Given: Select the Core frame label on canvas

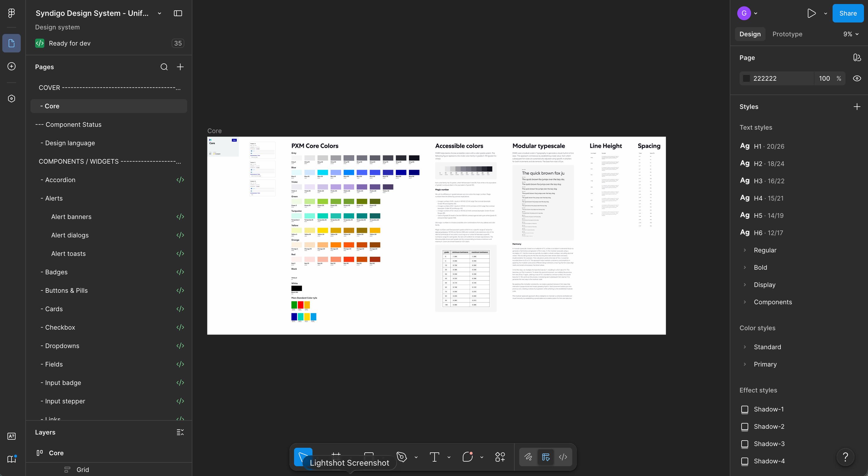Looking at the screenshot, I should pos(214,131).
